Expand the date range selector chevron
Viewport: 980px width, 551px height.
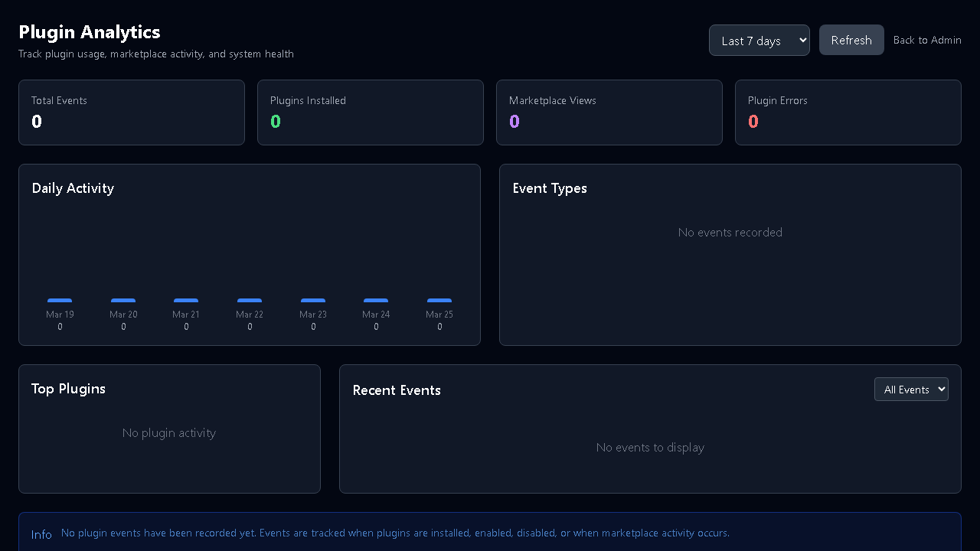coord(802,40)
